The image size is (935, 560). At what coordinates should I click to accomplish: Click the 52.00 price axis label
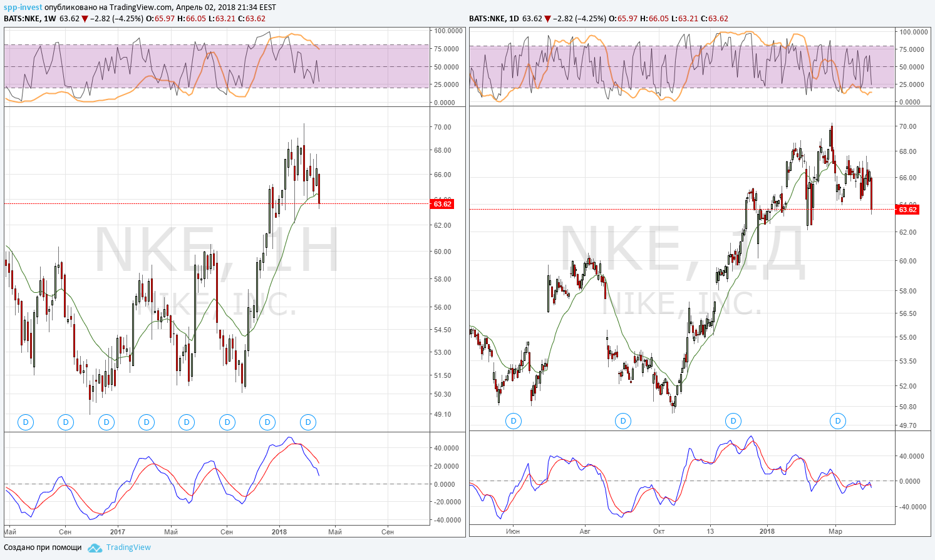[907, 386]
